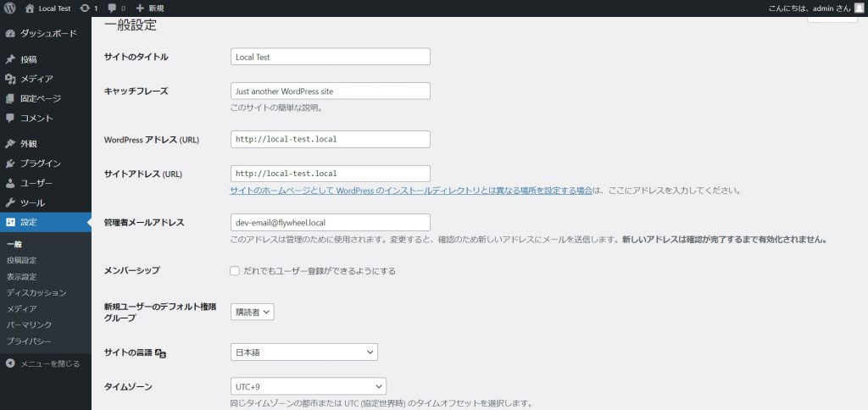868x410 pixels.
Task: Click the メニューを閉じる collapse arrow icon
Action: [x=10, y=363]
